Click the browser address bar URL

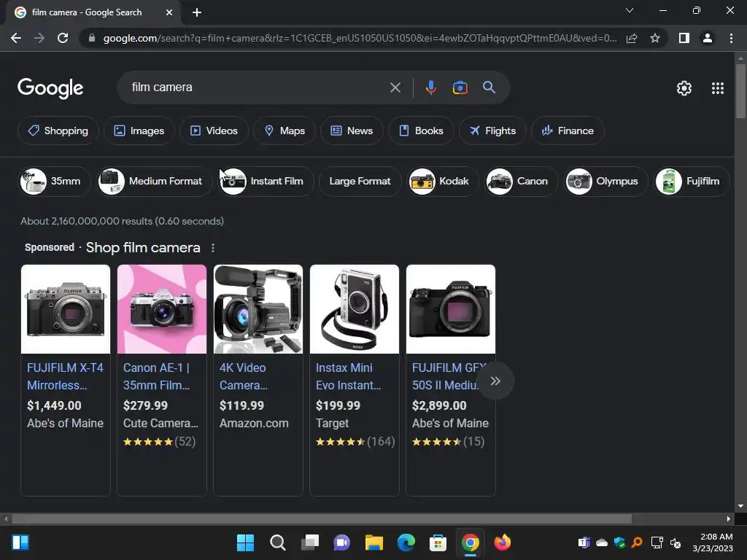[360, 38]
